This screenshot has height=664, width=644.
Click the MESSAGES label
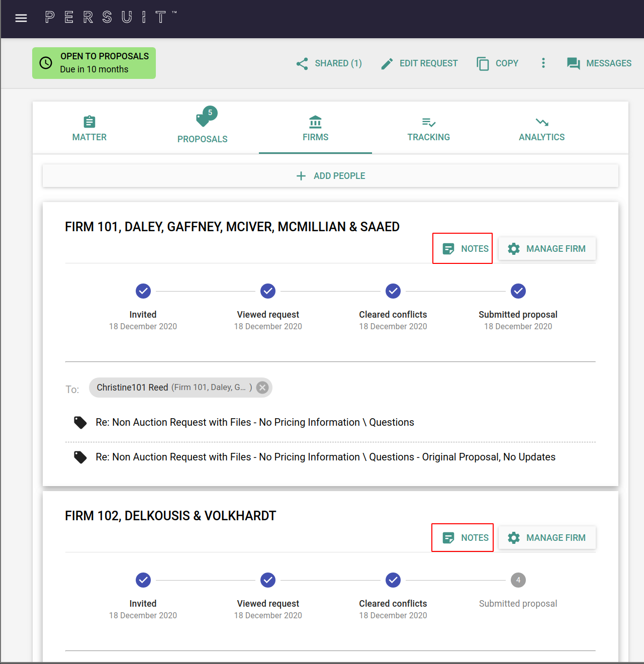609,63
